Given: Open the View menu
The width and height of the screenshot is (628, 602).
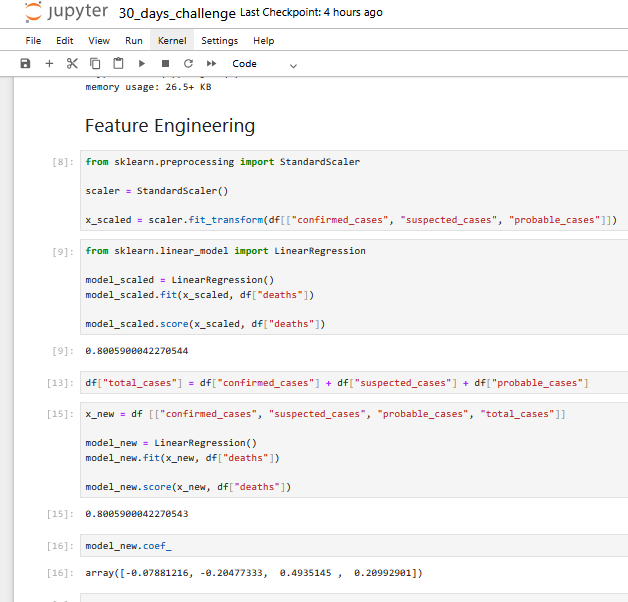Looking at the screenshot, I should point(99,41).
